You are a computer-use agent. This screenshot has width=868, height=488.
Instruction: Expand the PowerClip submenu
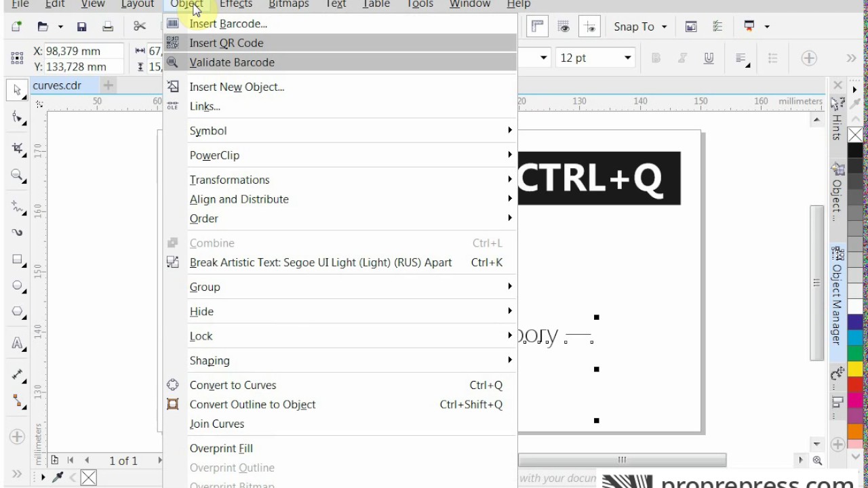click(340, 155)
